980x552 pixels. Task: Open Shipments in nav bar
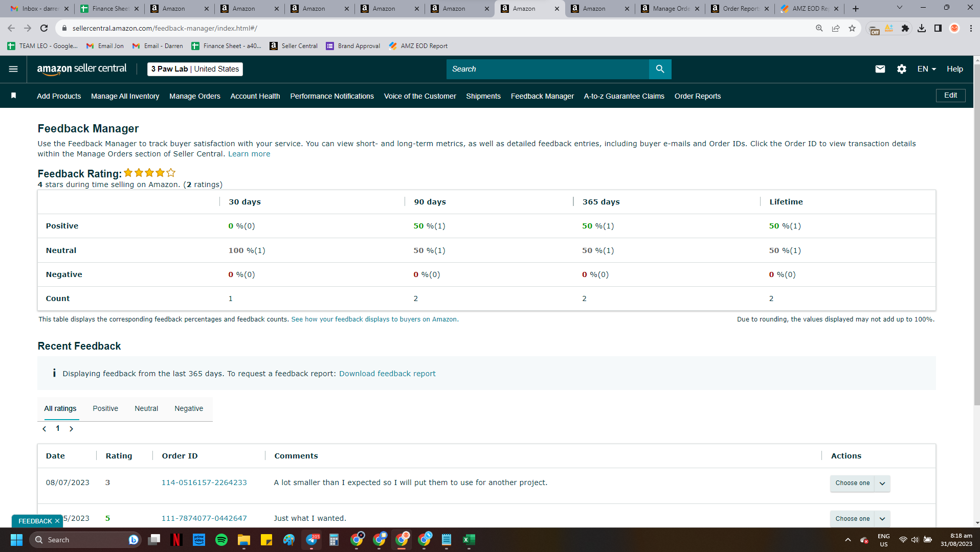click(x=483, y=96)
